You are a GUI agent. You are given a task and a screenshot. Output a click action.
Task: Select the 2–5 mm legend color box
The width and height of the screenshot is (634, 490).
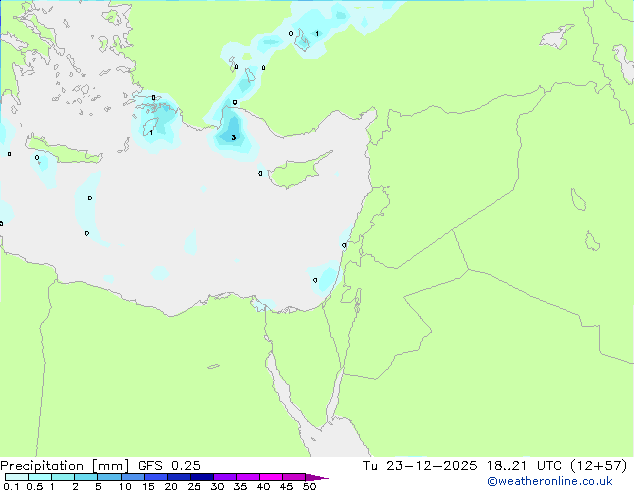point(86,477)
